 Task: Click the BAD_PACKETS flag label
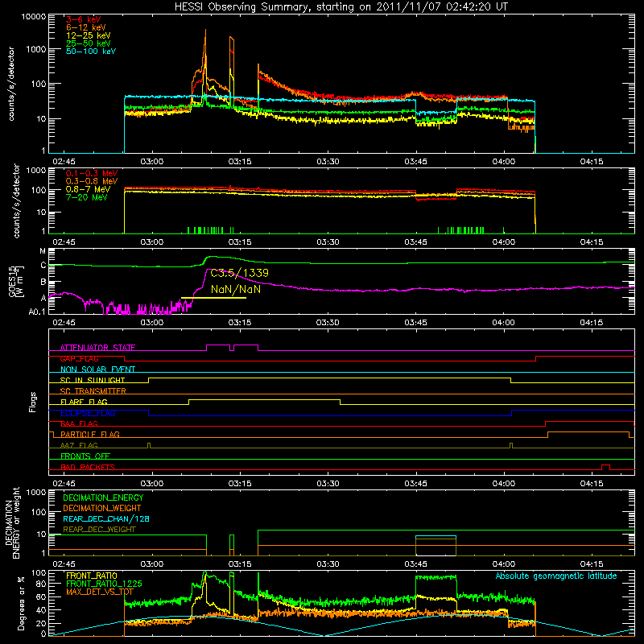(88, 467)
